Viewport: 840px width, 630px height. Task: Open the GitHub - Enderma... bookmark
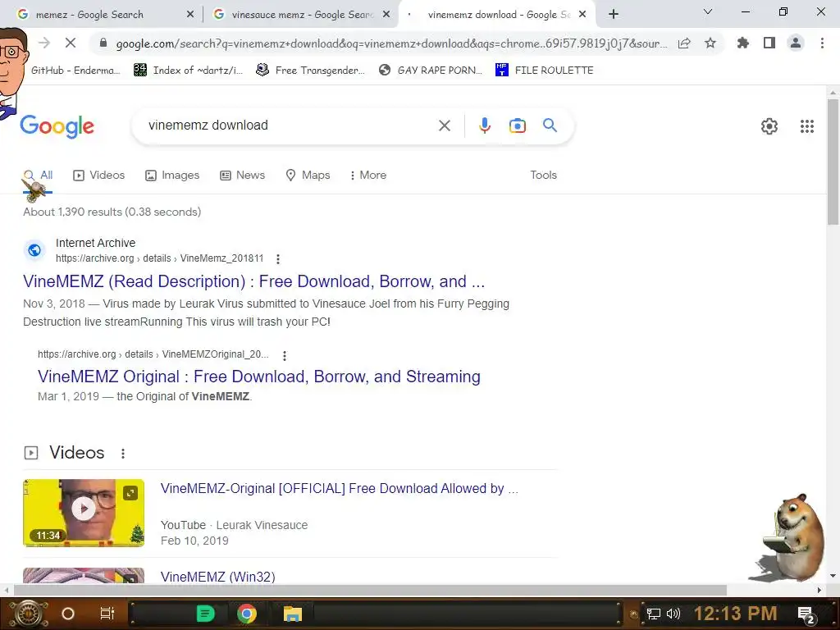(75, 71)
